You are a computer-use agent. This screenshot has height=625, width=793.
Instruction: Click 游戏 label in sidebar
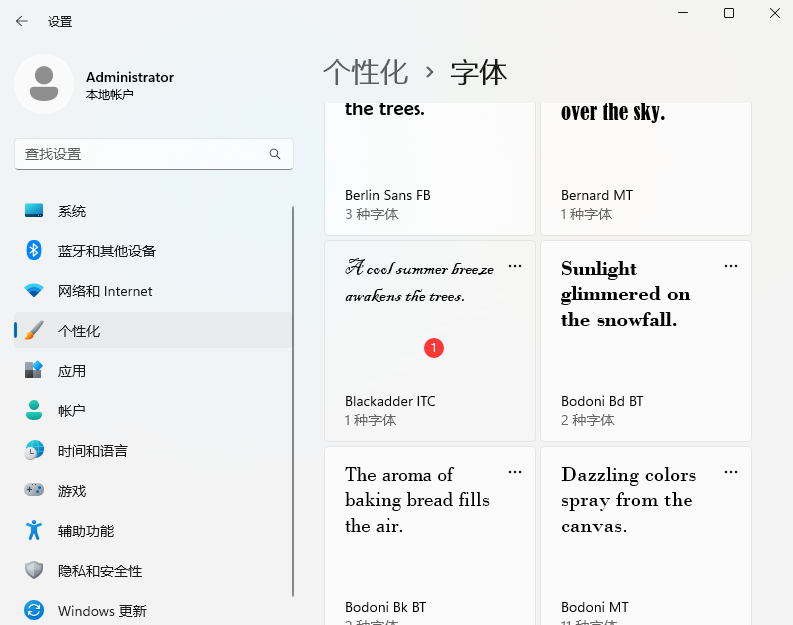72,490
